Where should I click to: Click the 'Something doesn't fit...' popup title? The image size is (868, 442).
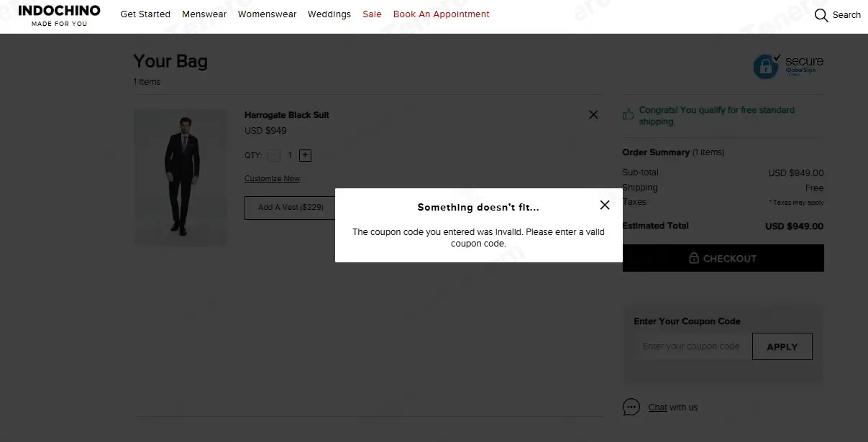point(478,208)
